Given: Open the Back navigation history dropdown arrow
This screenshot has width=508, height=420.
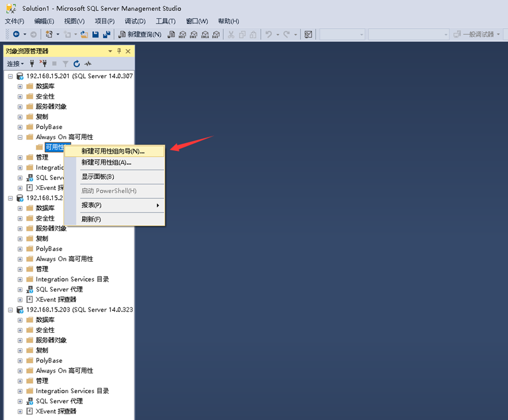Looking at the screenshot, I should 25,34.
